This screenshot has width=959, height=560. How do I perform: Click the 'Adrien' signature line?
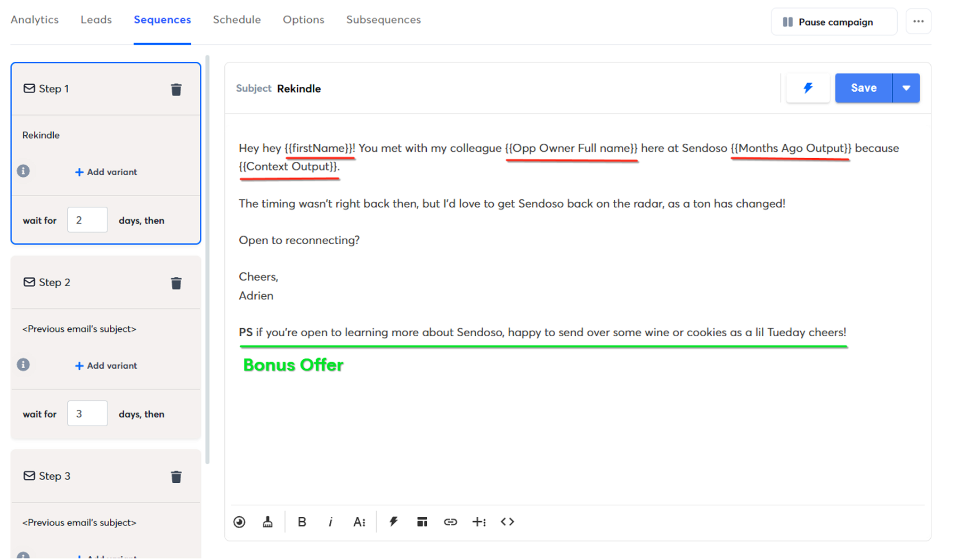click(256, 296)
